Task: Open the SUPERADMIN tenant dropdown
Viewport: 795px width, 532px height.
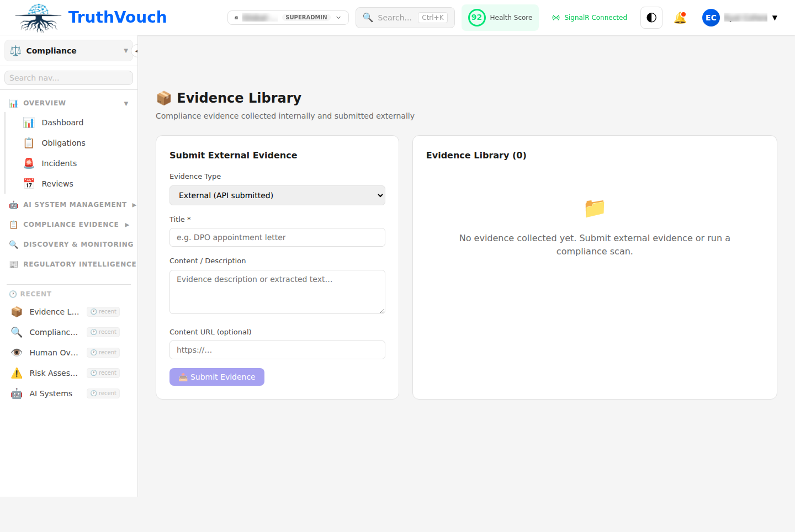Action: click(x=288, y=17)
